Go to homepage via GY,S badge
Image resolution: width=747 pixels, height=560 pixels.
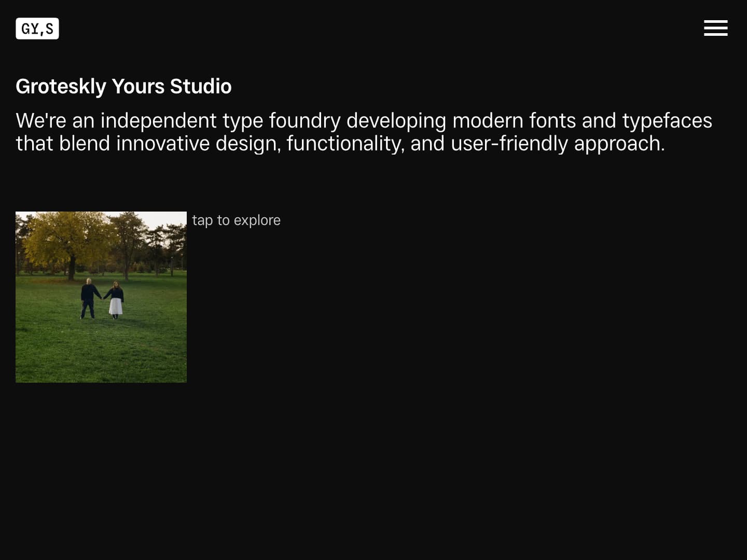tap(37, 29)
